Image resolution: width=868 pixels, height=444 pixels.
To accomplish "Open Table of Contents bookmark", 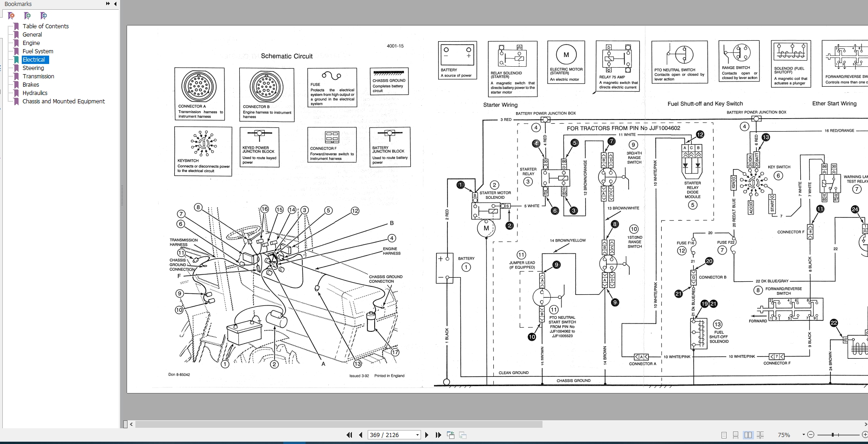I will [45, 26].
